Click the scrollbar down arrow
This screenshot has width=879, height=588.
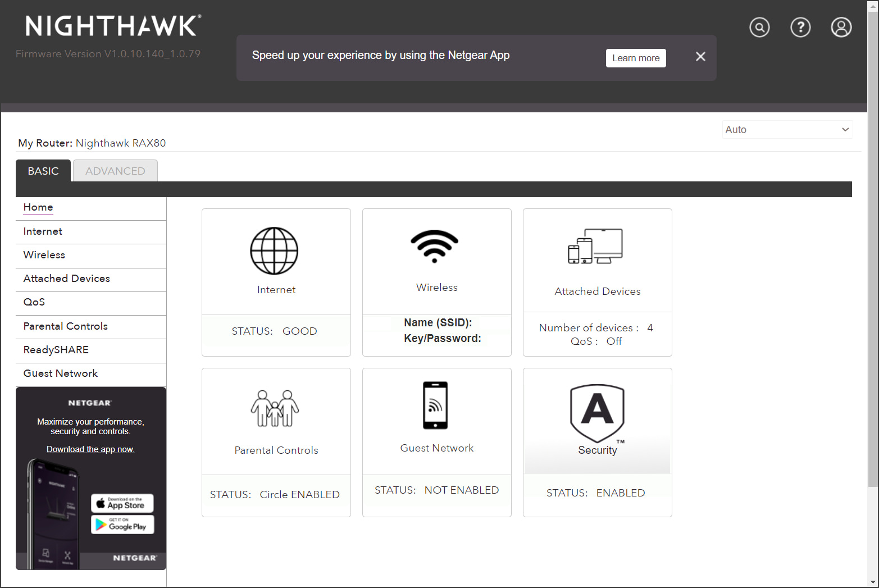click(x=873, y=582)
